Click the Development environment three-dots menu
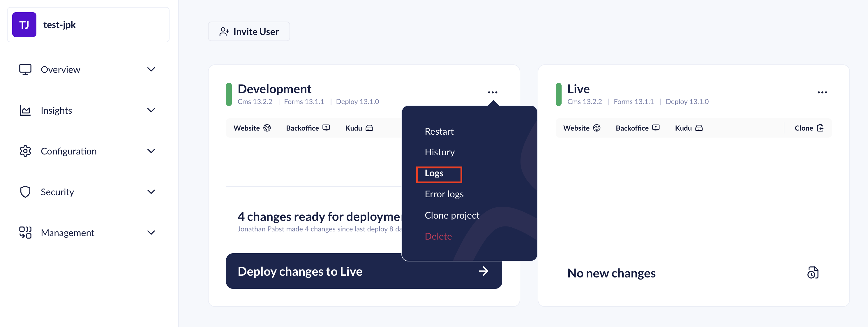Image resolution: width=868 pixels, height=327 pixels. pyautogui.click(x=492, y=92)
